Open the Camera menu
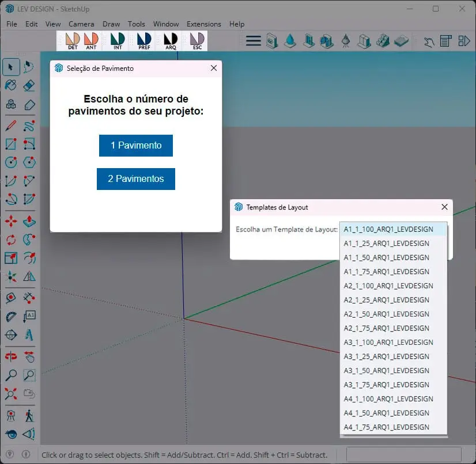Screen dimensions: 476x464 click(81, 24)
